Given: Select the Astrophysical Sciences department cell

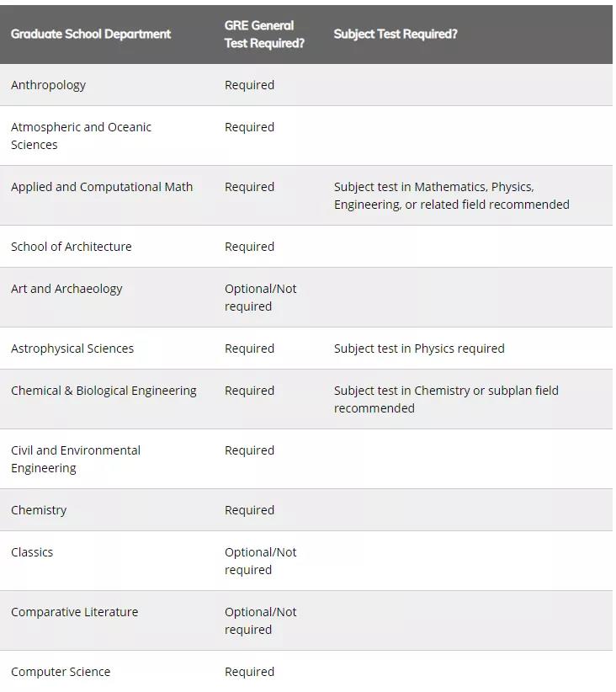Looking at the screenshot, I should (x=72, y=349).
